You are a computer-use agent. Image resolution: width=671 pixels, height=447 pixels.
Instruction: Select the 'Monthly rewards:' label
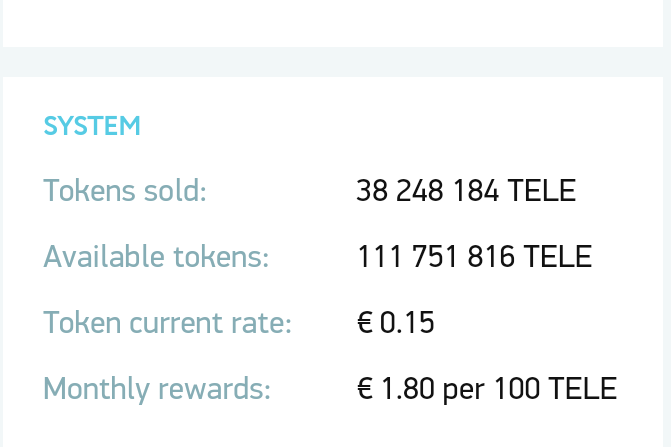point(157,388)
